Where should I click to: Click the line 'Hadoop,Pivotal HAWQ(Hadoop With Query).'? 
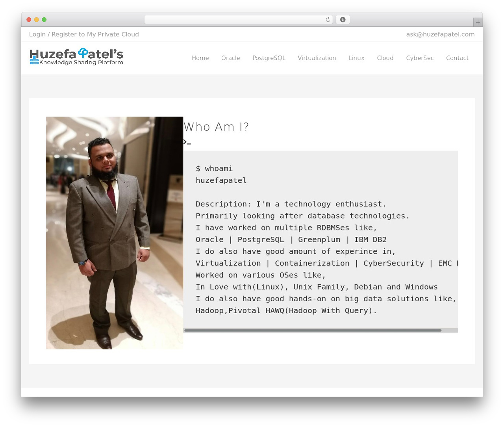(x=286, y=310)
